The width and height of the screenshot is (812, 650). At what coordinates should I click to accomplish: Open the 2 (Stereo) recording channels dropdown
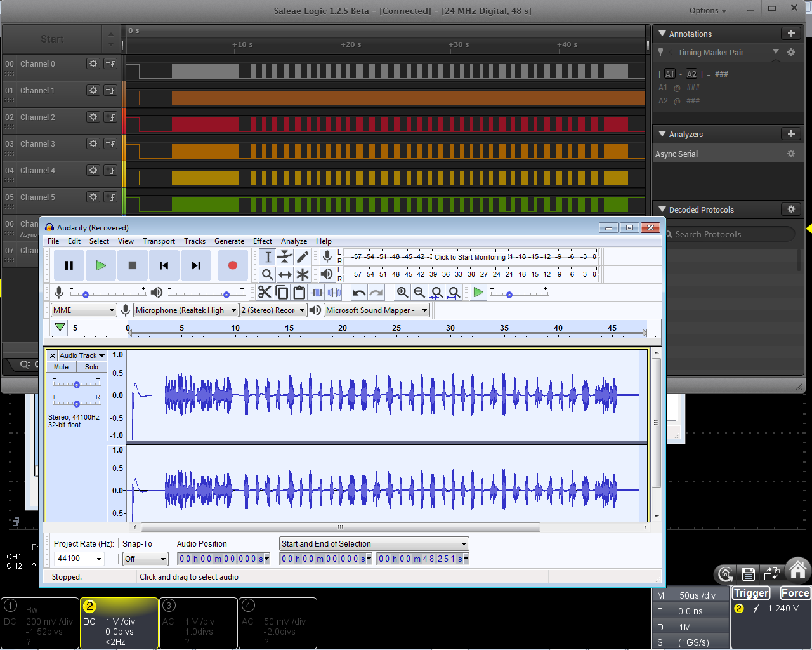tap(273, 310)
